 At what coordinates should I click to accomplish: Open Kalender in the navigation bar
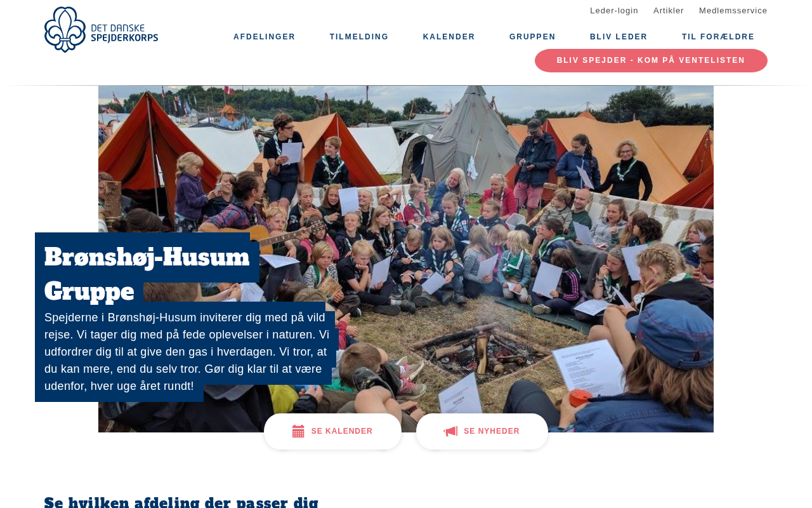coord(449,37)
